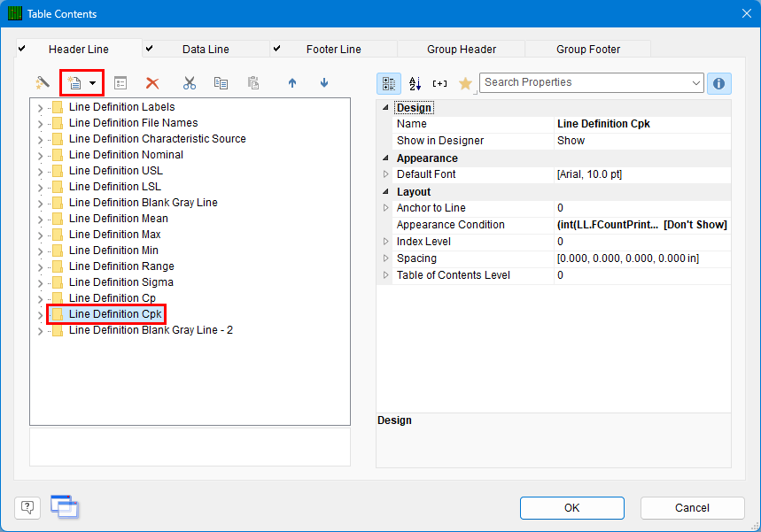The image size is (761, 532).
Task: Click the Appearance Condition value
Action: (642, 225)
